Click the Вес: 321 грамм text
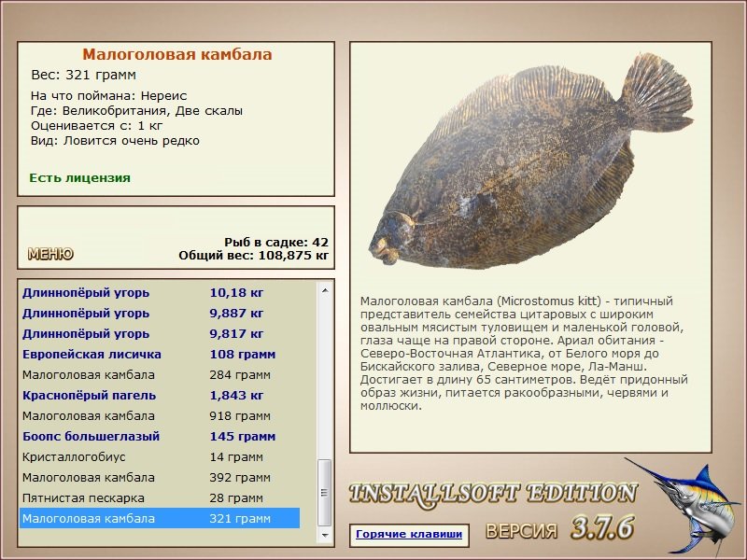747x560 pixels. 83,75
